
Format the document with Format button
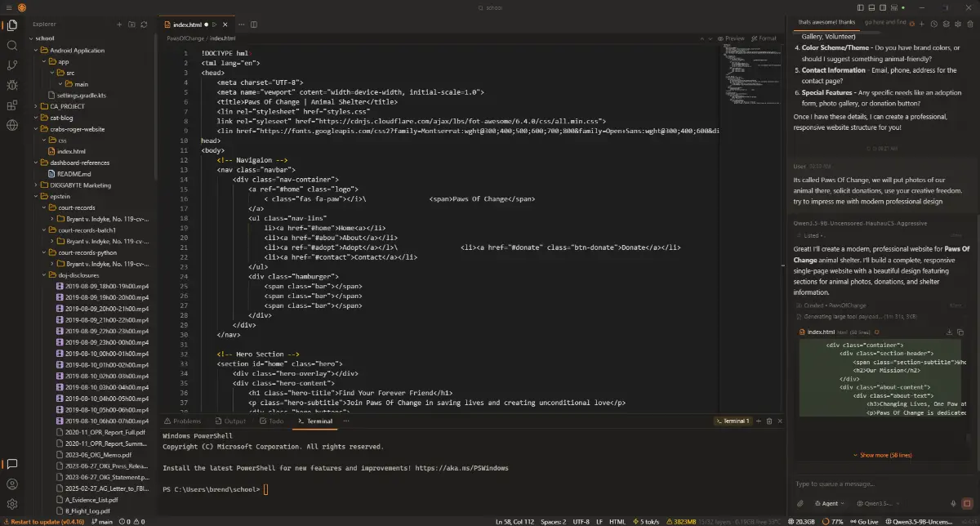coord(764,38)
